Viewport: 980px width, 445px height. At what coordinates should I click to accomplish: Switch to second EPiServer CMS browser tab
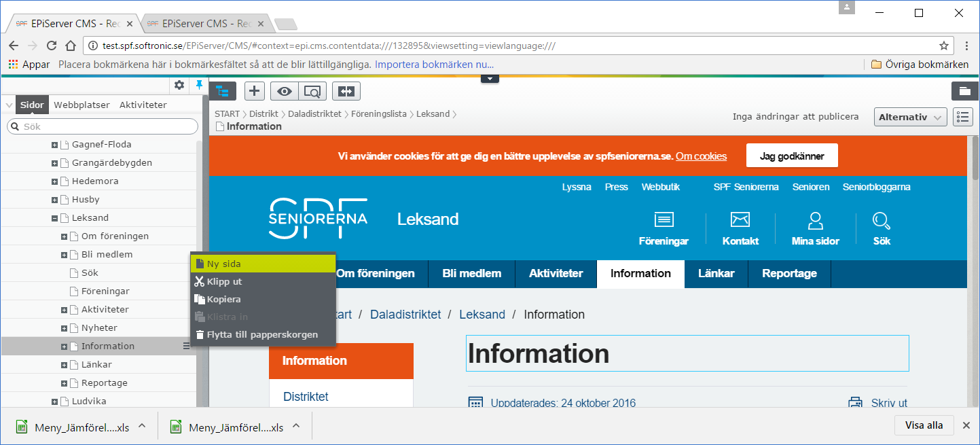208,23
